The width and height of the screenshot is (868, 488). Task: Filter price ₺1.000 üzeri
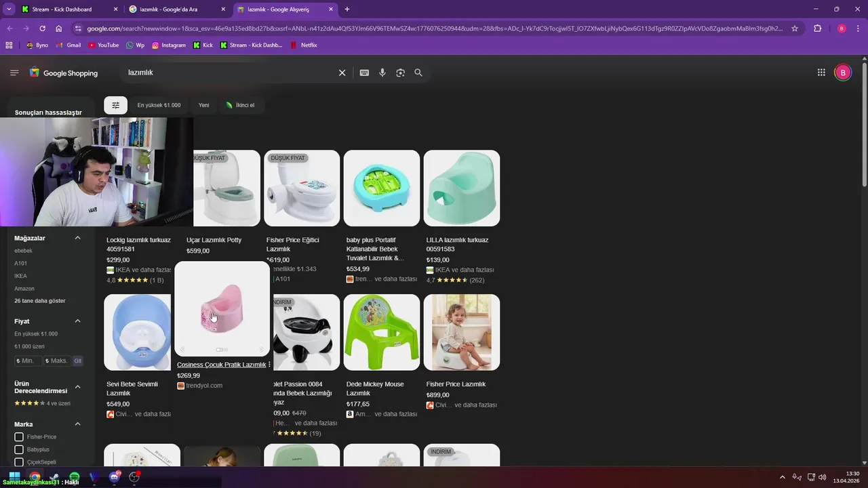click(x=30, y=346)
